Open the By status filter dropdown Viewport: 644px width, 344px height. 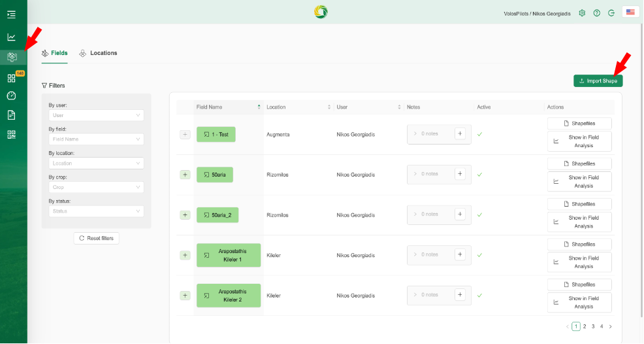click(x=96, y=211)
